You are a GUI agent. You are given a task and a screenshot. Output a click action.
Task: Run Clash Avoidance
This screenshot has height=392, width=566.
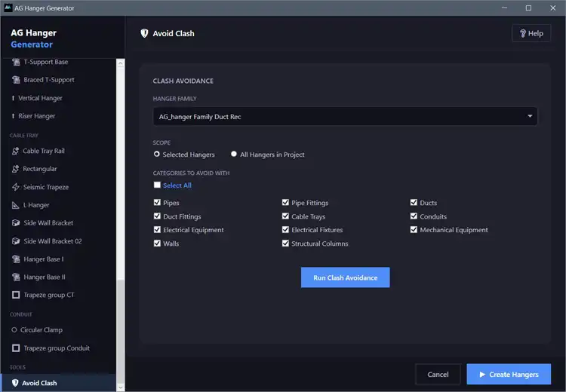point(345,277)
